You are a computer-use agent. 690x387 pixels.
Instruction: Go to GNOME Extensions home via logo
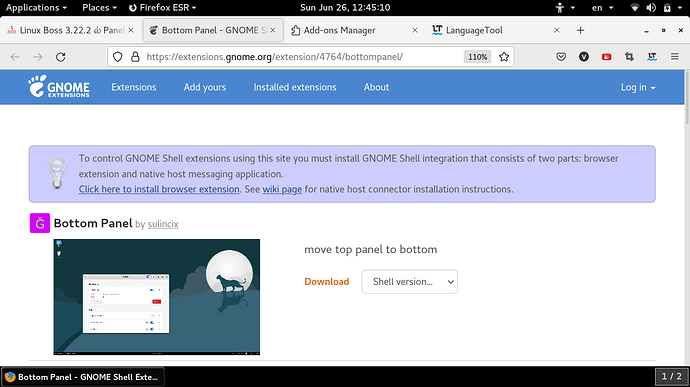[x=59, y=86]
